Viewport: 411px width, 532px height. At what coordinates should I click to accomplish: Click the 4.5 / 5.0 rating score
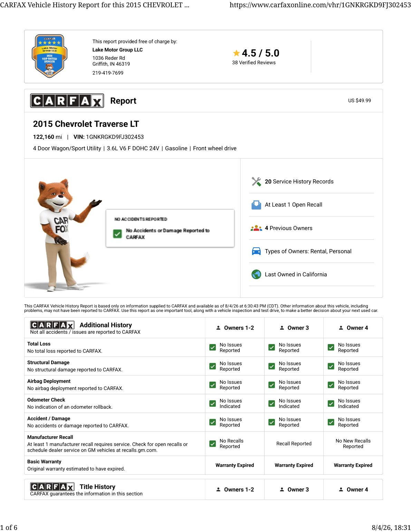click(260, 53)
